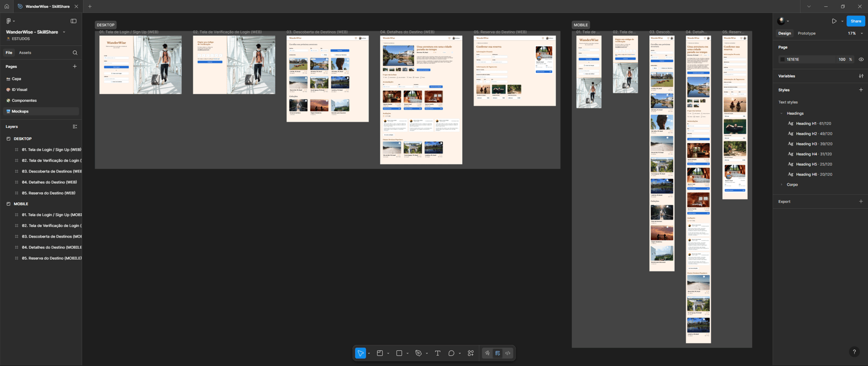Open the Actions and components tool

[471, 353]
